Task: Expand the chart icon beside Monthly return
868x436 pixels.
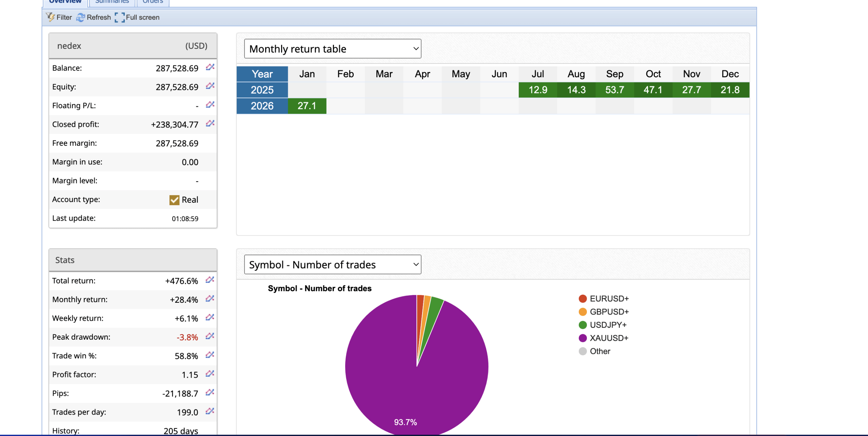Action: coord(210,299)
